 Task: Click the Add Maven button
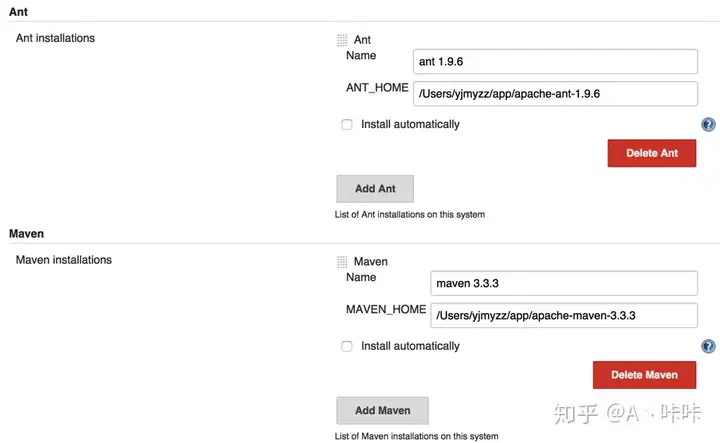[382, 410]
